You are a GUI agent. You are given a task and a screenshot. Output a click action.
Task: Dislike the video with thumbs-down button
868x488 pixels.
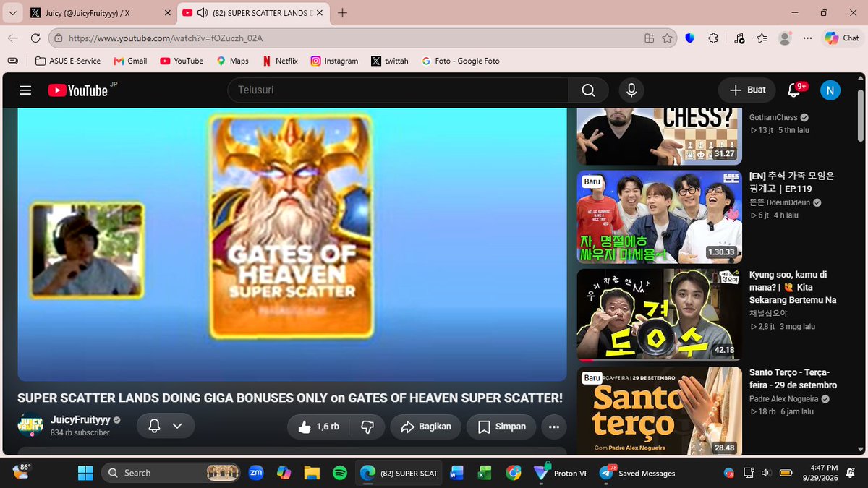tap(367, 427)
